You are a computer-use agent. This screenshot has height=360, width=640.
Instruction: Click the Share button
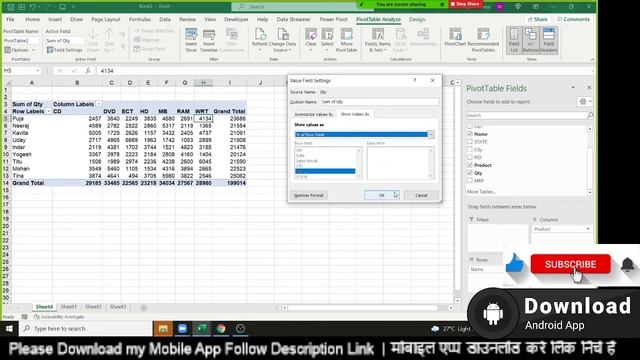coord(538,19)
